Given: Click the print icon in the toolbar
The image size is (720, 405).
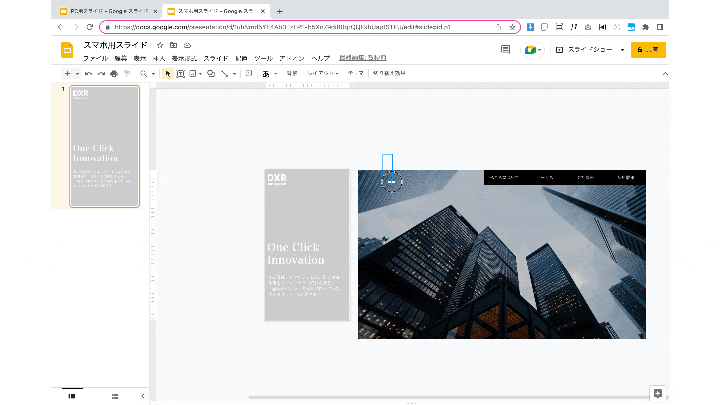Looking at the screenshot, I should [114, 74].
